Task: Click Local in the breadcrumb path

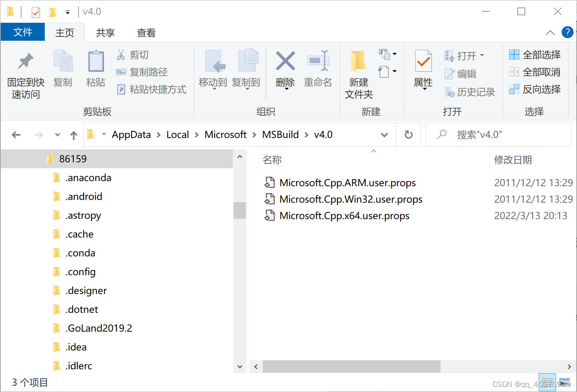Action: 178,134
